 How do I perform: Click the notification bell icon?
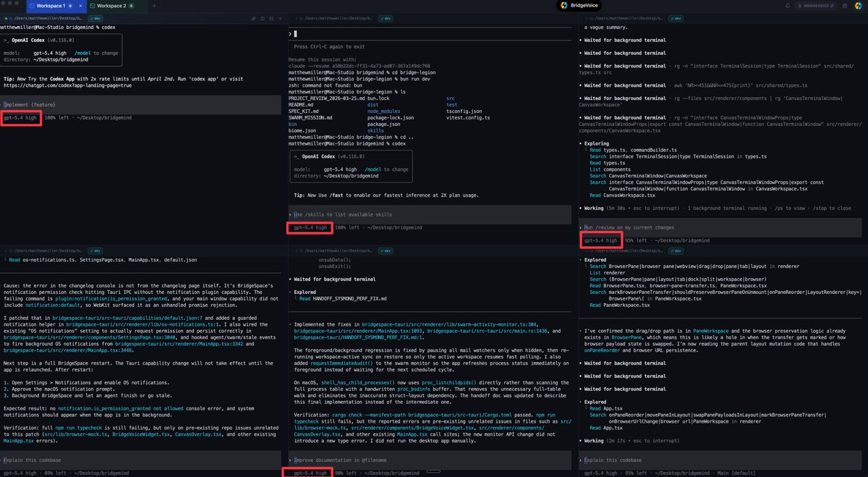[x=788, y=6]
